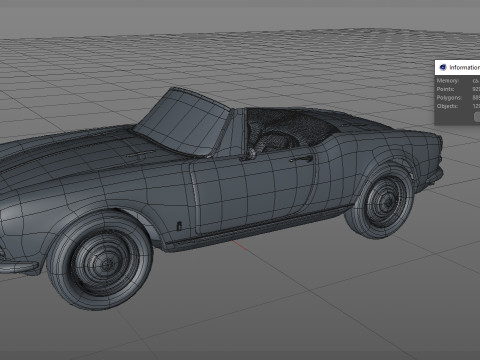Select the car's door handle
This screenshot has width=480, height=360.
(x=301, y=159)
